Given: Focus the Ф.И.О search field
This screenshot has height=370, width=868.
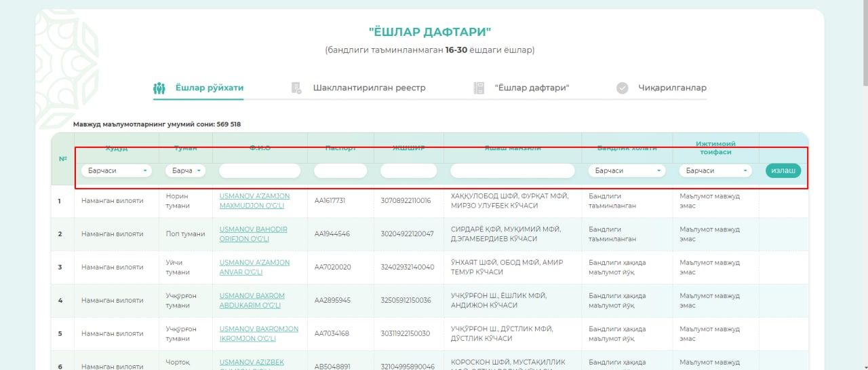Looking at the screenshot, I should point(260,171).
